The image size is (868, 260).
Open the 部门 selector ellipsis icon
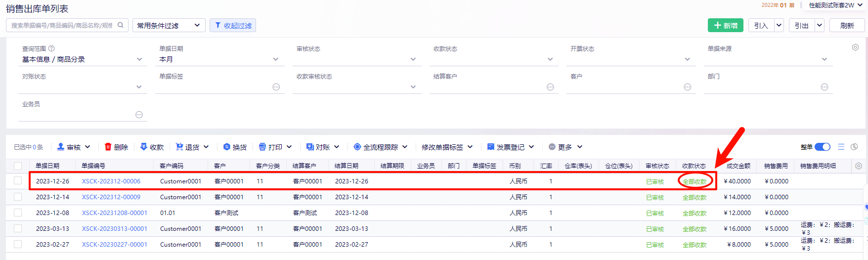click(824, 87)
